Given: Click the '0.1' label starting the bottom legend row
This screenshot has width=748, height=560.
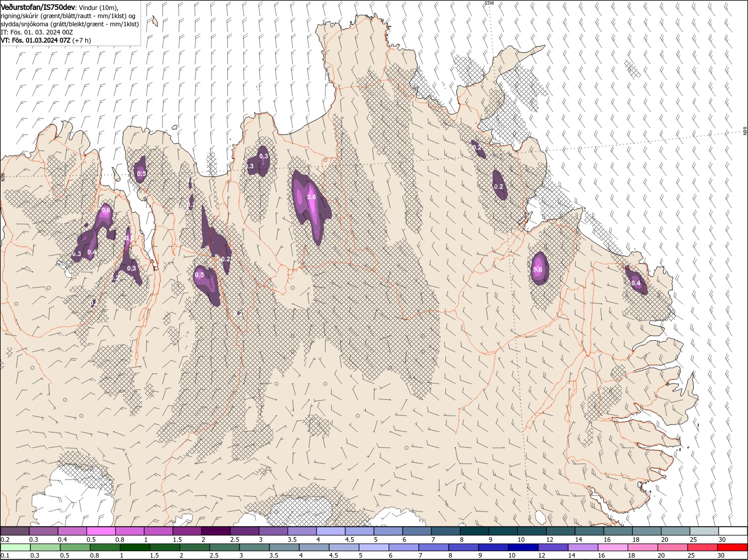Looking at the screenshot, I should pyautogui.click(x=5, y=555).
